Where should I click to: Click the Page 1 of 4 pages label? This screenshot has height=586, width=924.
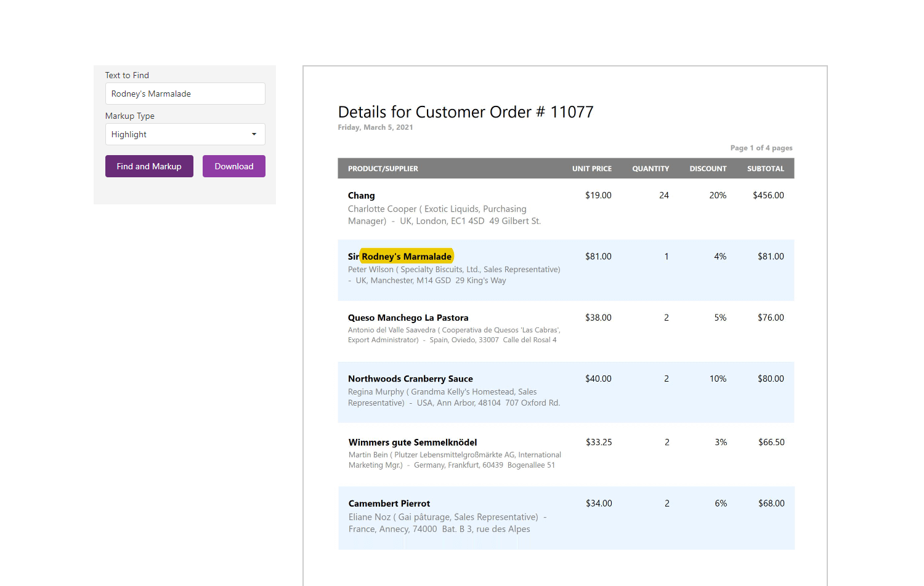[x=761, y=148]
